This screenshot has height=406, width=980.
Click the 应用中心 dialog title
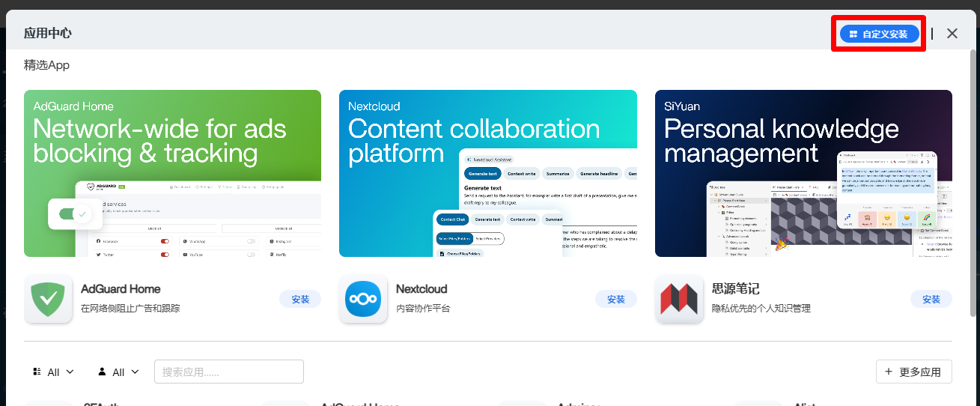click(x=48, y=34)
